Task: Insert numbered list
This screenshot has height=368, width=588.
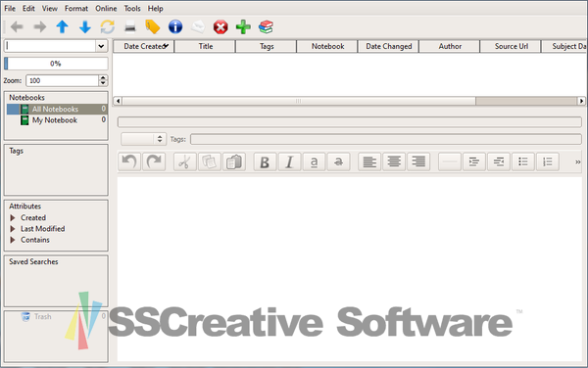Action: pos(548,161)
